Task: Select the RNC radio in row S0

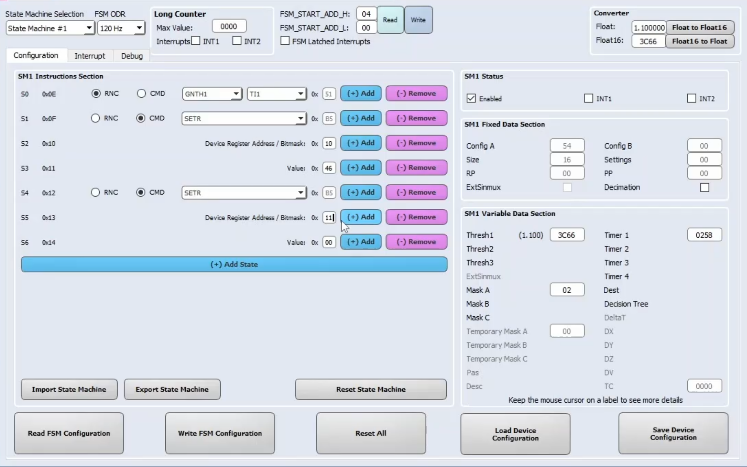Action: pos(96,93)
